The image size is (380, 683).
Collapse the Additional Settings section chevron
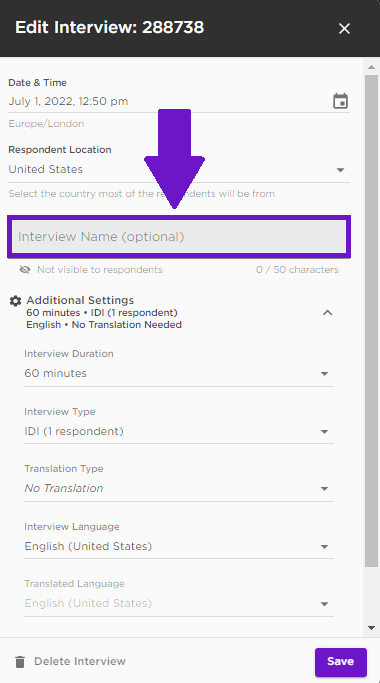pyautogui.click(x=327, y=313)
